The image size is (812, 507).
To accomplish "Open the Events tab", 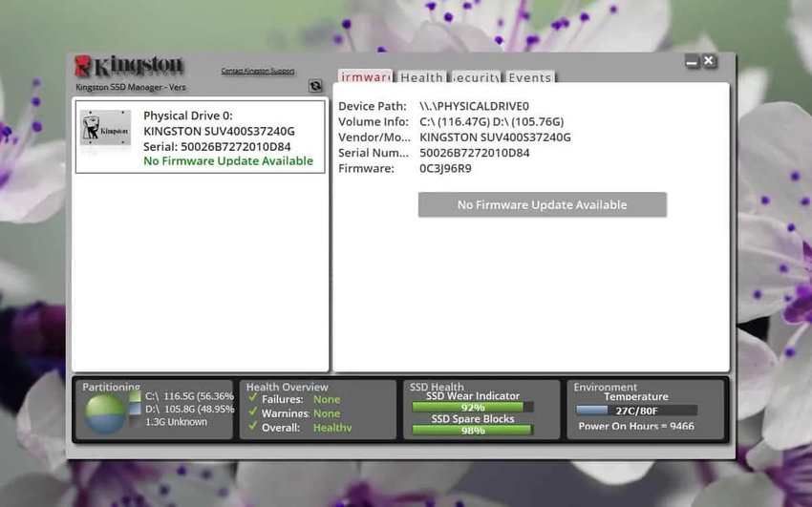I will click(530, 77).
